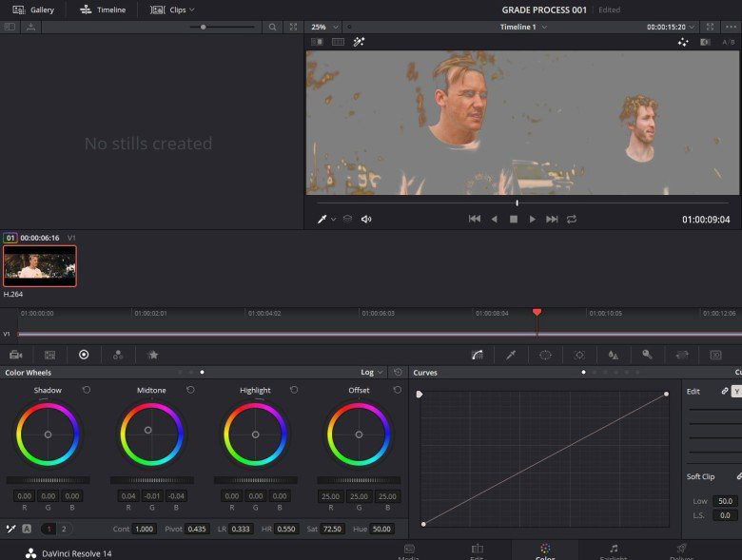Toggle the A/B highlight mode
The width and height of the screenshot is (742, 560).
point(729,42)
